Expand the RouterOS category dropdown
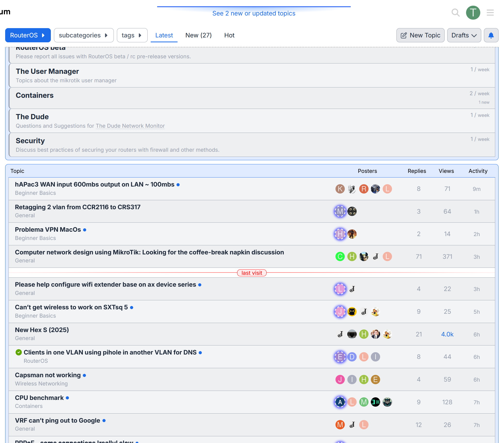Image resolution: width=504 pixels, height=443 pixels. pyautogui.click(x=28, y=35)
